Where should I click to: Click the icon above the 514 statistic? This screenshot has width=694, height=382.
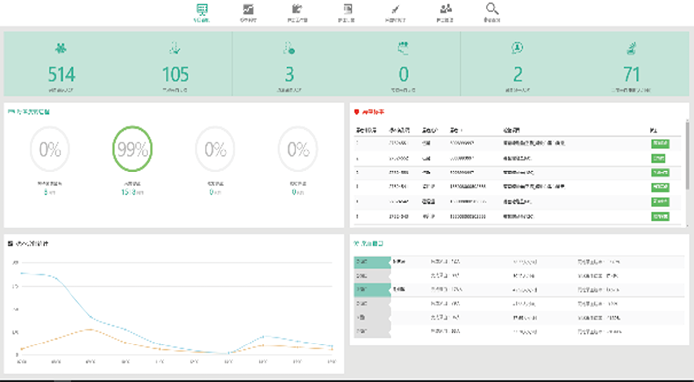[x=61, y=48]
